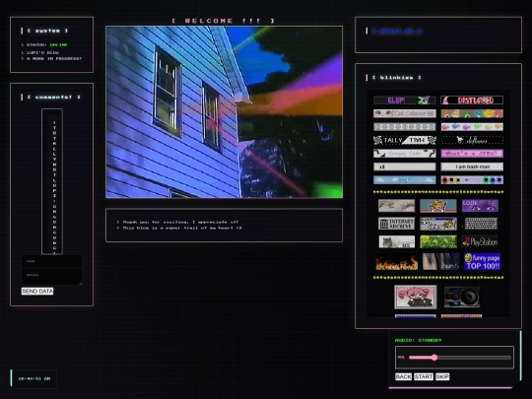This screenshot has height=399, width=532.
Task: Click the blonde anime character button
Action: (x=438, y=206)
